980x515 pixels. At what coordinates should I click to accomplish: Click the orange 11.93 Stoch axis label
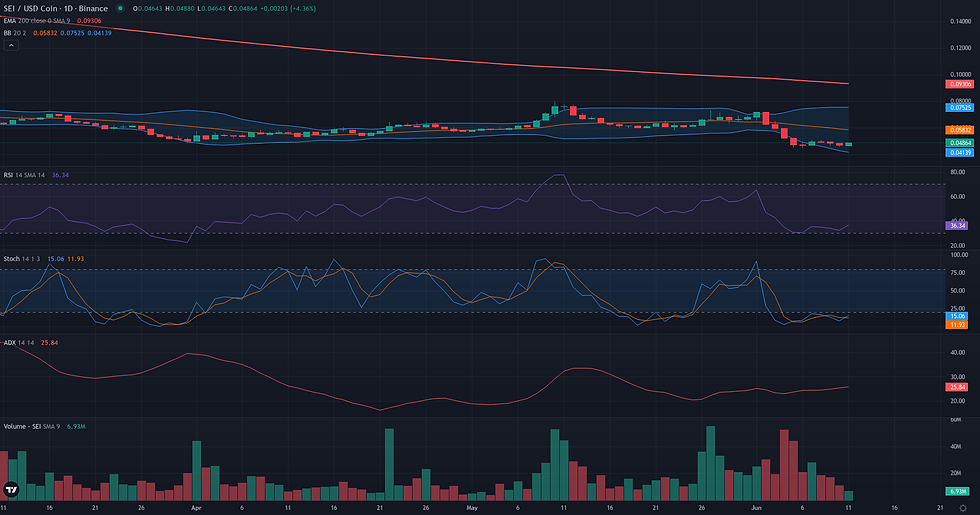tap(958, 325)
